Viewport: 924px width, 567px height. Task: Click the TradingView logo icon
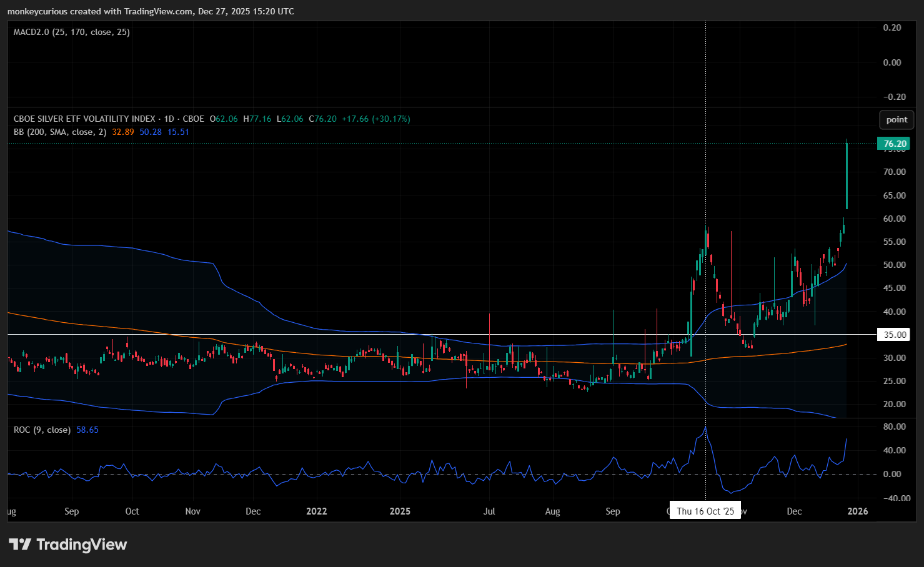[x=19, y=545]
